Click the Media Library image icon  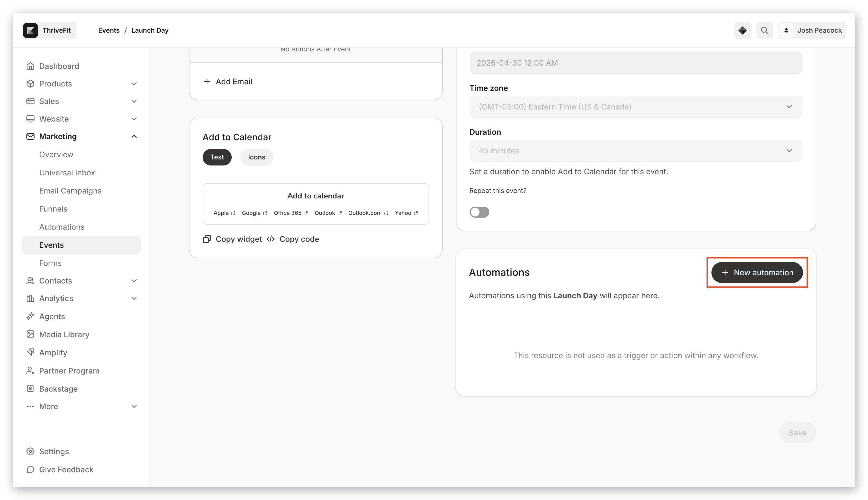pyautogui.click(x=30, y=334)
